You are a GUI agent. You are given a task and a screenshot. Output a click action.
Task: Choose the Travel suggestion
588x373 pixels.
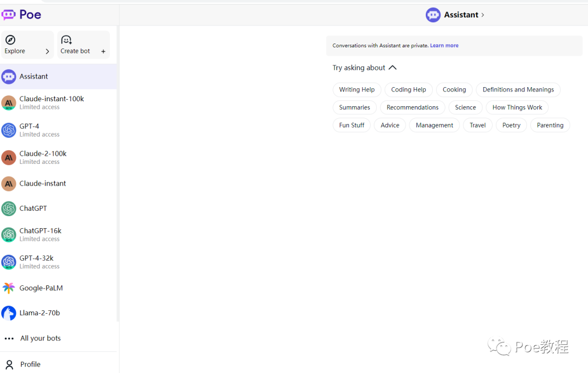(477, 125)
